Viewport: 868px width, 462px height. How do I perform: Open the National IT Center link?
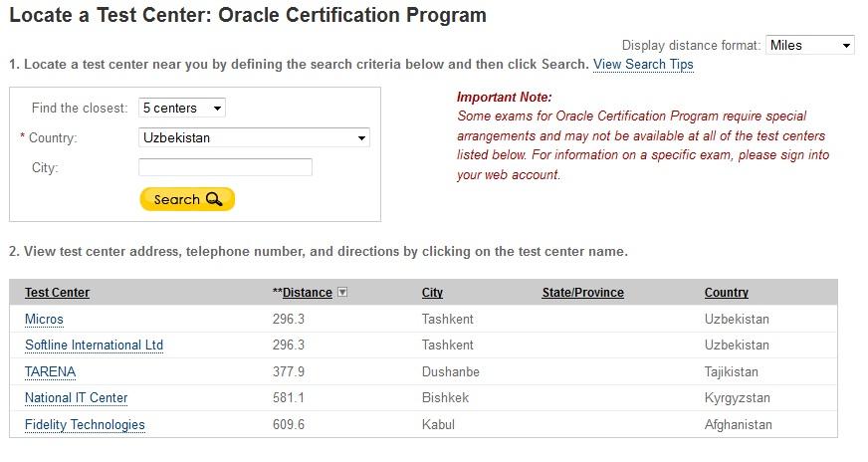(76, 398)
